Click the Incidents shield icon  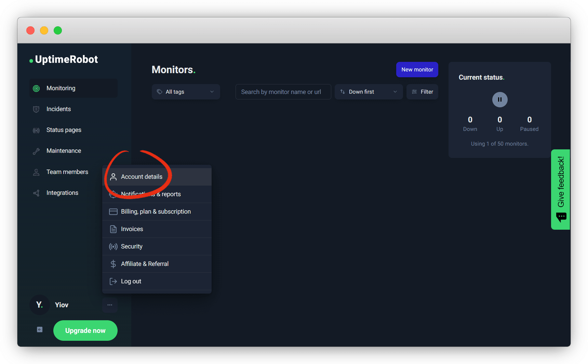pyautogui.click(x=36, y=109)
